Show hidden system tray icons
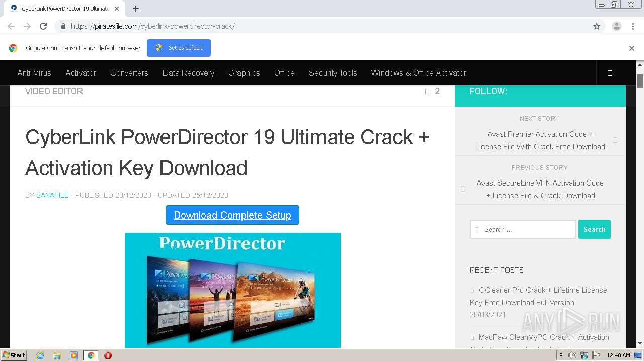This screenshot has width=644, height=362. [x=561, y=355]
